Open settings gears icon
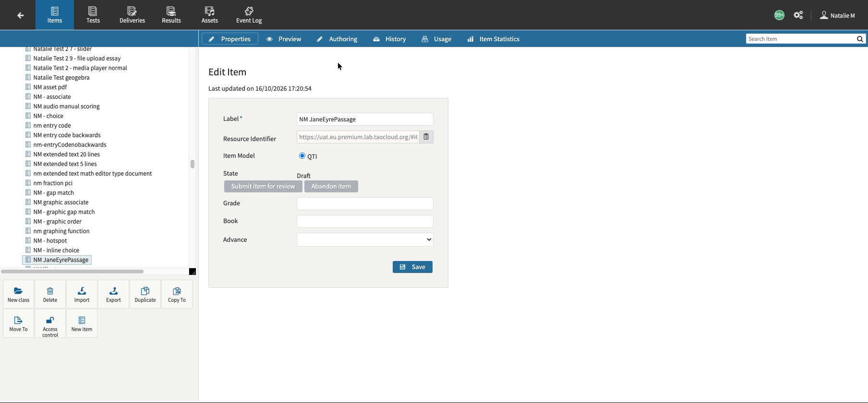 coord(798,15)
